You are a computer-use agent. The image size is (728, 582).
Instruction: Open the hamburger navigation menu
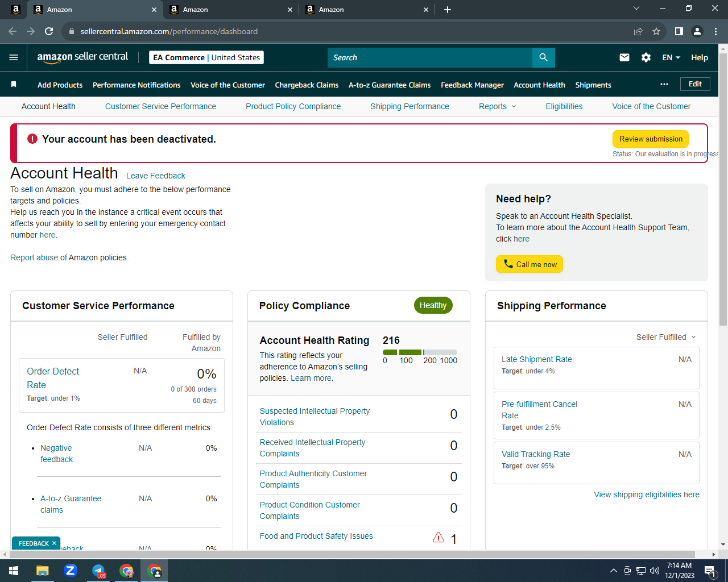point(14,57)
